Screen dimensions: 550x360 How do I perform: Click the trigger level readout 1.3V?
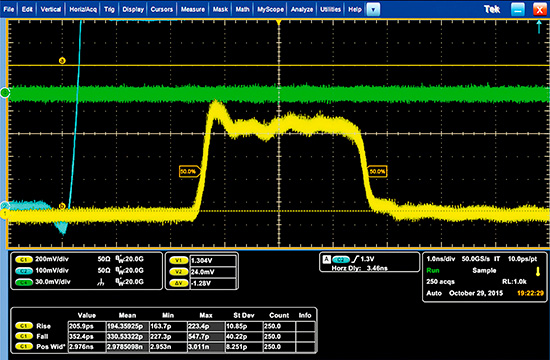point(367,259)
